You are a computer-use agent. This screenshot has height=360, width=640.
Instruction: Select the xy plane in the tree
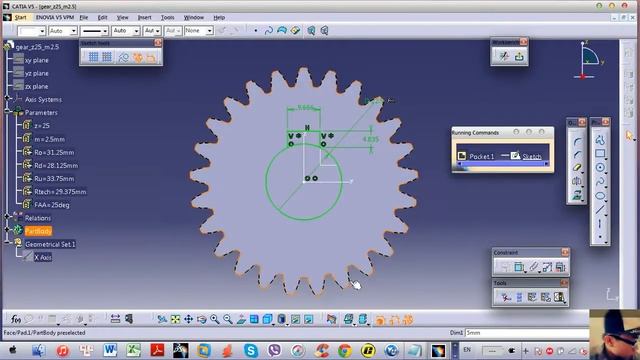point(37,60)
